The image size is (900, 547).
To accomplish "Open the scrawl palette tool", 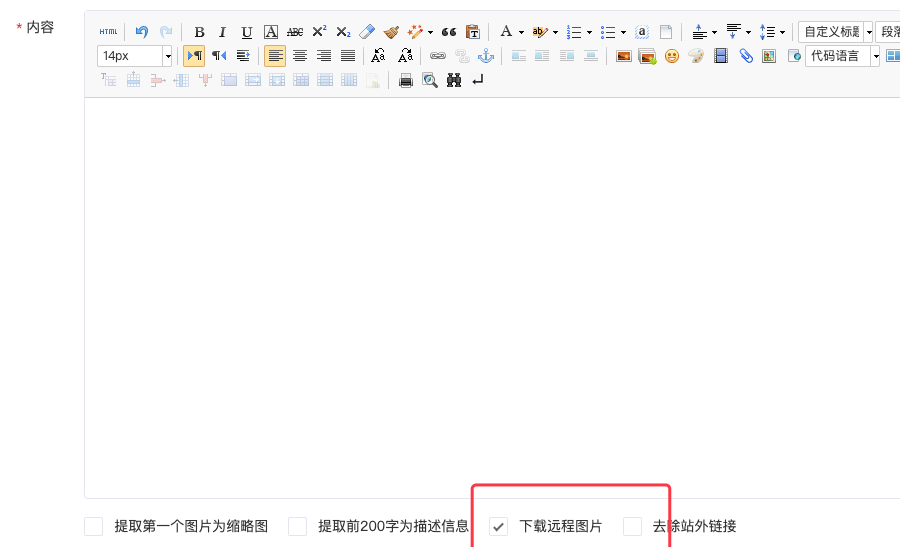I will coord(696,56).
